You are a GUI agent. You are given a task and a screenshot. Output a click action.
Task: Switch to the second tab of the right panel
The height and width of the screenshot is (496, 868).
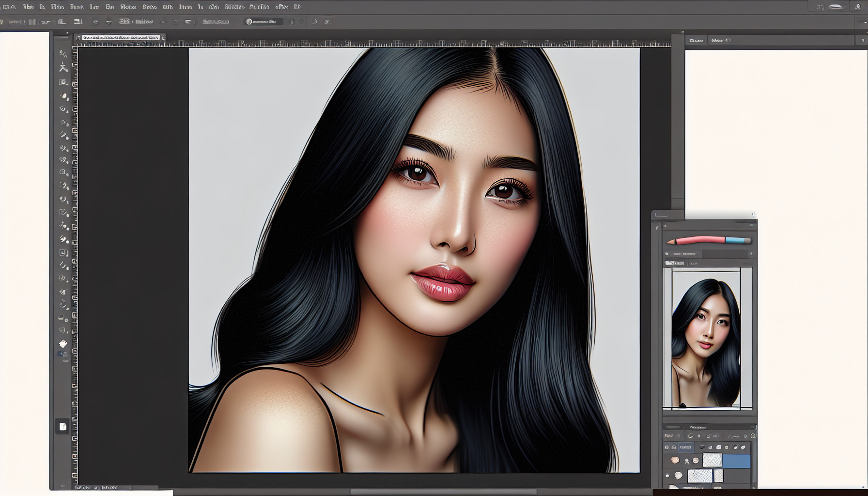(x=717, y=41)
